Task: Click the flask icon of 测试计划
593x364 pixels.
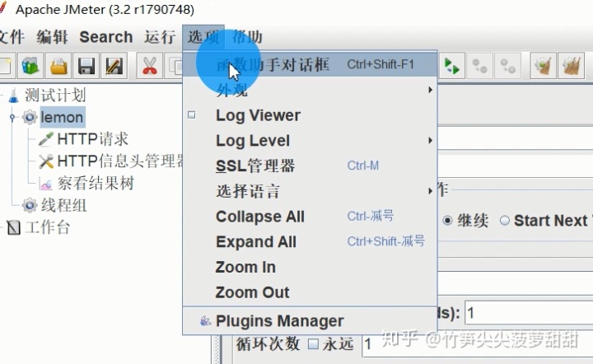Action: pos(14,96)
